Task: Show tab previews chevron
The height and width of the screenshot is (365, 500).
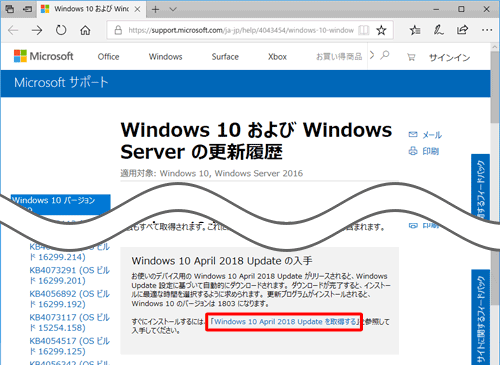Action: coord(173,9)
